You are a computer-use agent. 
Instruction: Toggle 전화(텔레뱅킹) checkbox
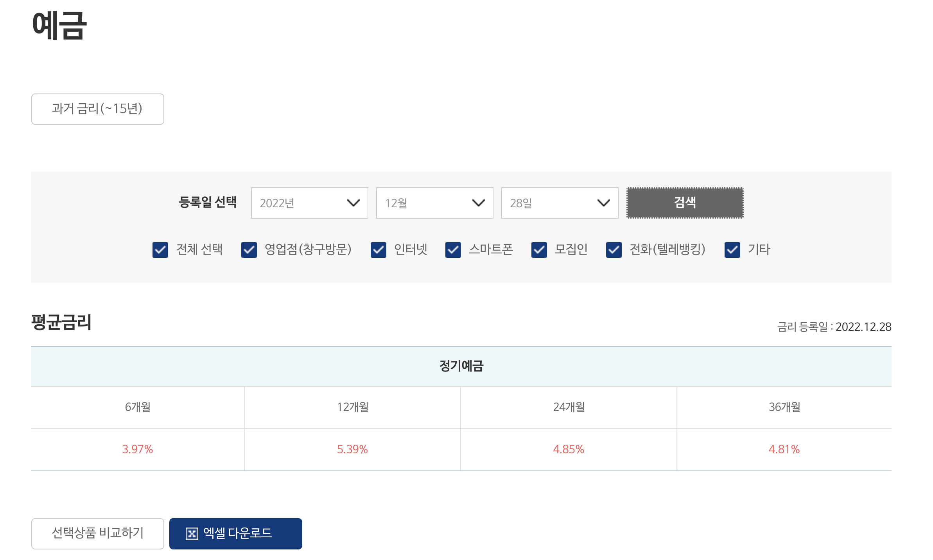[614, 249]
